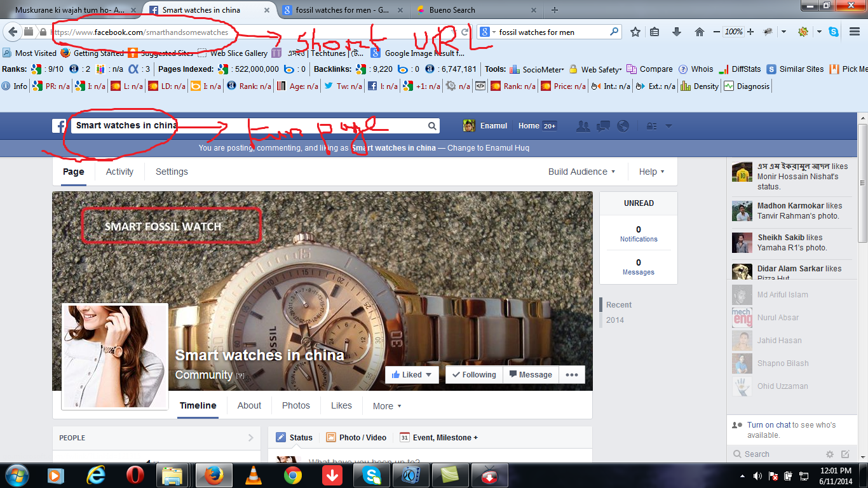Open Facebook privacy shortcuts lock icon
The width and height of the screenshot is (868, 488).
(651, 126)
